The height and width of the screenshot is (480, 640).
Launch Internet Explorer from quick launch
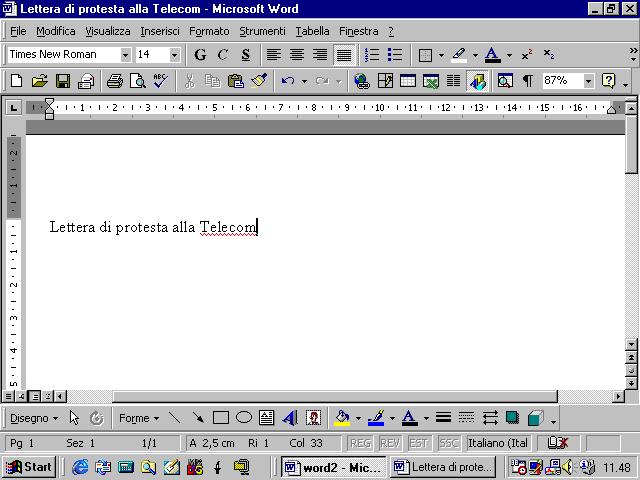click(80, 467)
